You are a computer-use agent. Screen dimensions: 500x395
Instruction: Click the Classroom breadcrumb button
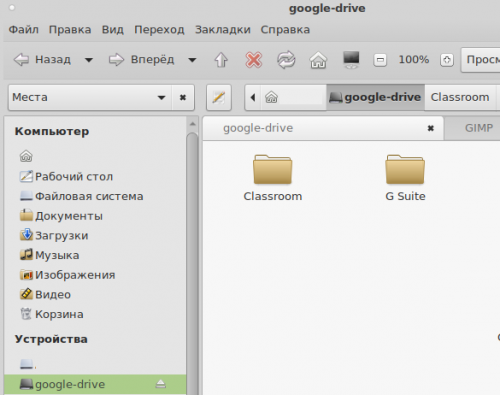[460, 97]
